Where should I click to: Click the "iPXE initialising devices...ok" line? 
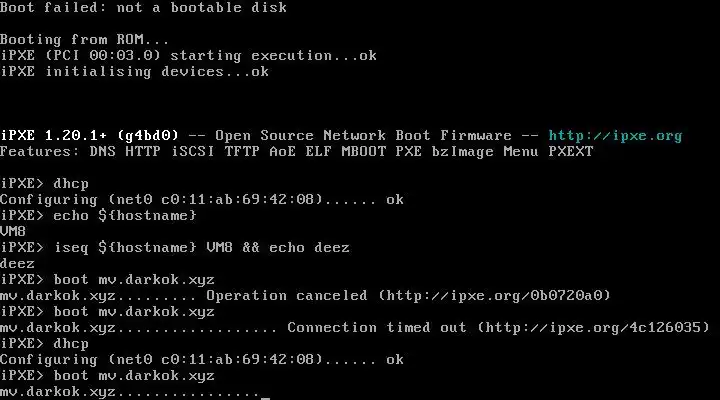point(134,72)
